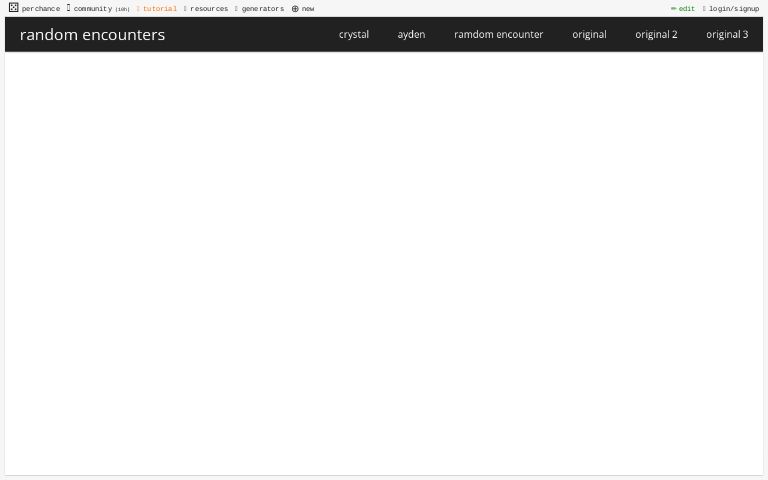Screen dimensions: 768x480
Task: Open the tutorial text link
Action: click(160, 9)
